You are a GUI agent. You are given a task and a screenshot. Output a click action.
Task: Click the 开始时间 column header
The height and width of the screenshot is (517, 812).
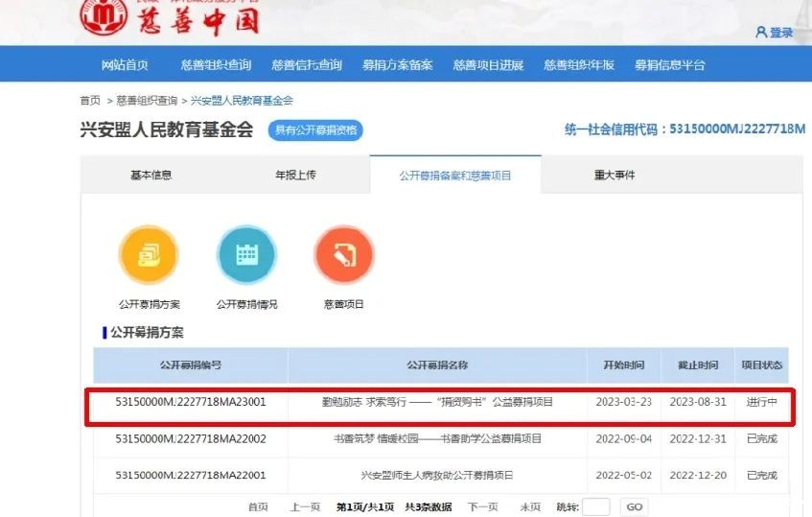[624, 365]
